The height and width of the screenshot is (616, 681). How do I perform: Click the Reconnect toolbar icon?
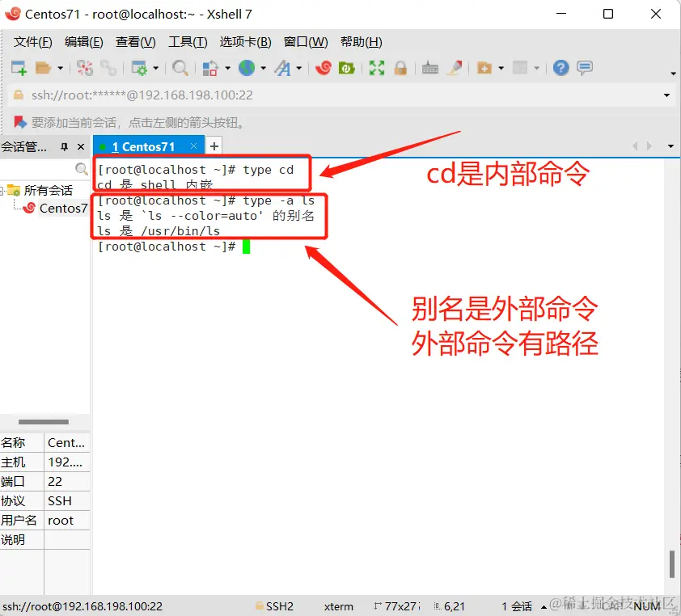point(85,68)
